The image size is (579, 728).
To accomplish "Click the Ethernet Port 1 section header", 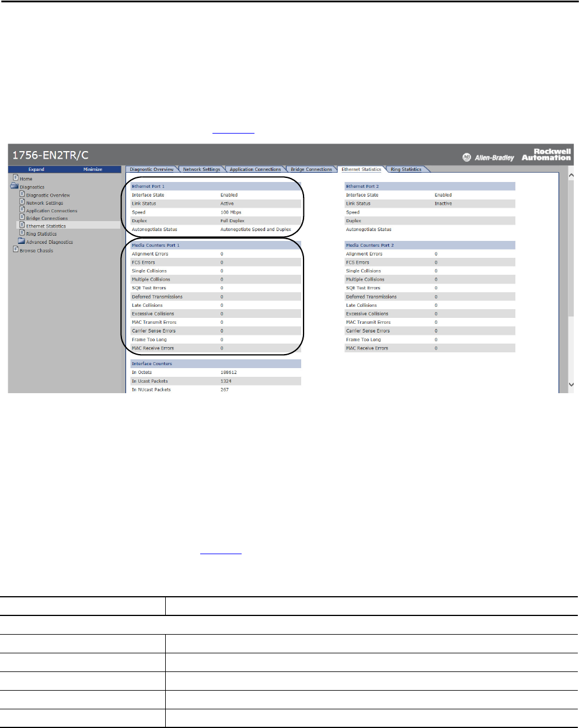I will point(215,186).
